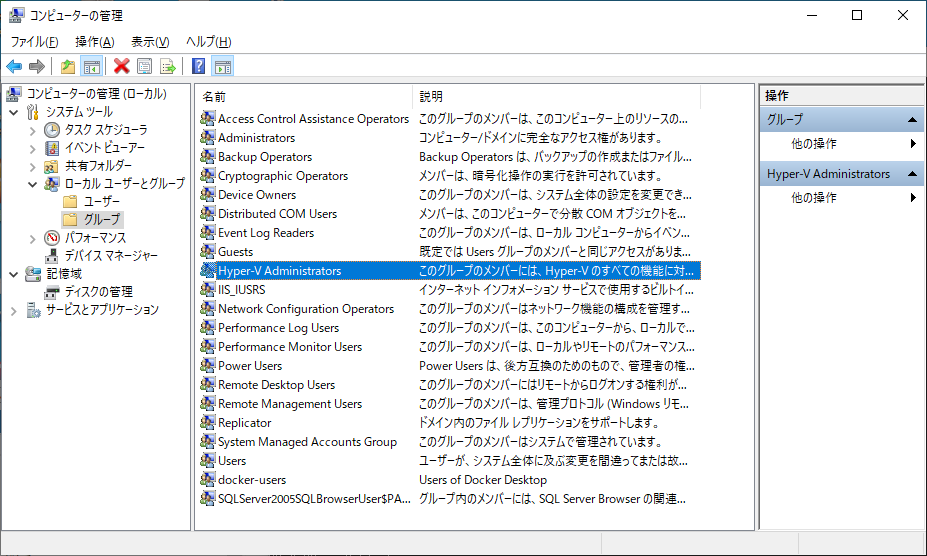The image size is (927, 556).
Task: Select the ユーザー folder in the tree
Action: (101, 202)
